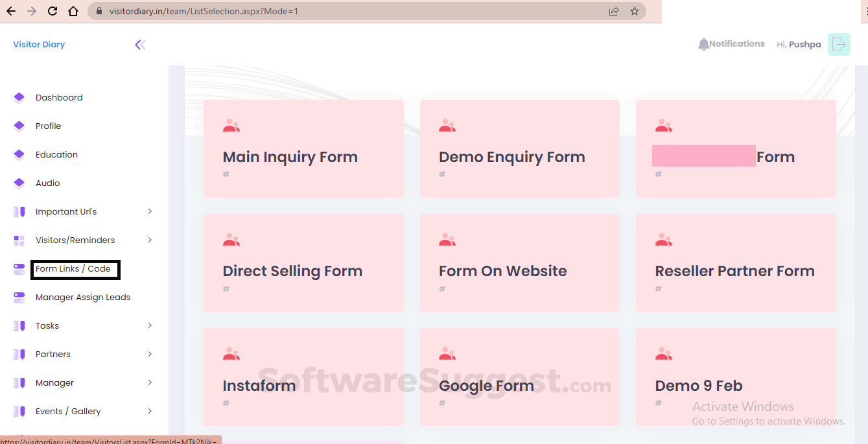The image size is (868, 444).
Task: Expand the Events / Gallery menu
Action: pyautogui.click(x=150, y=411)
